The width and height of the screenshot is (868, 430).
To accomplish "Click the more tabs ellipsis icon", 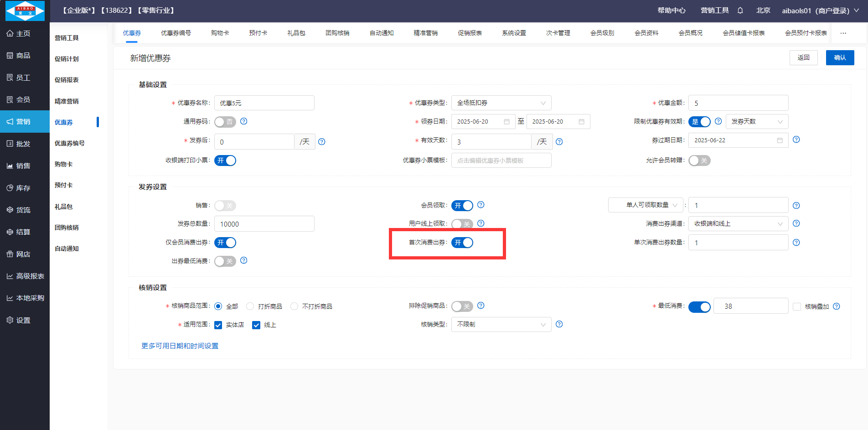I will (843, 33).
